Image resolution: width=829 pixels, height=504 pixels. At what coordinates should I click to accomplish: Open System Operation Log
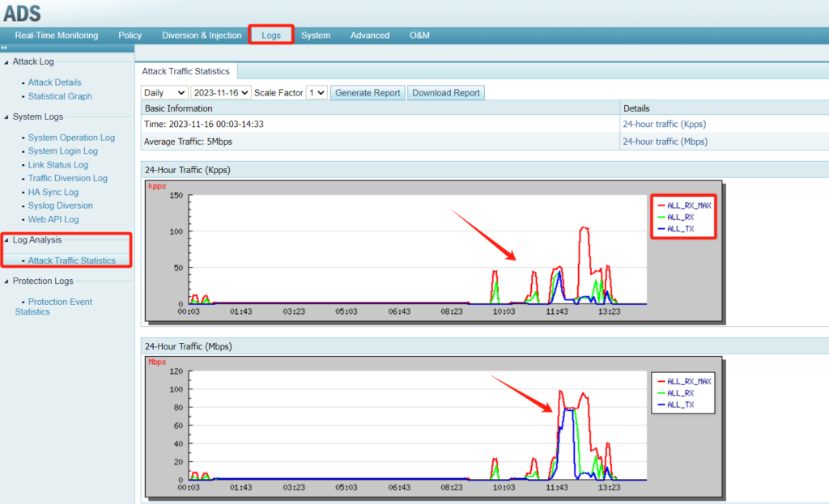click(71, 138)
